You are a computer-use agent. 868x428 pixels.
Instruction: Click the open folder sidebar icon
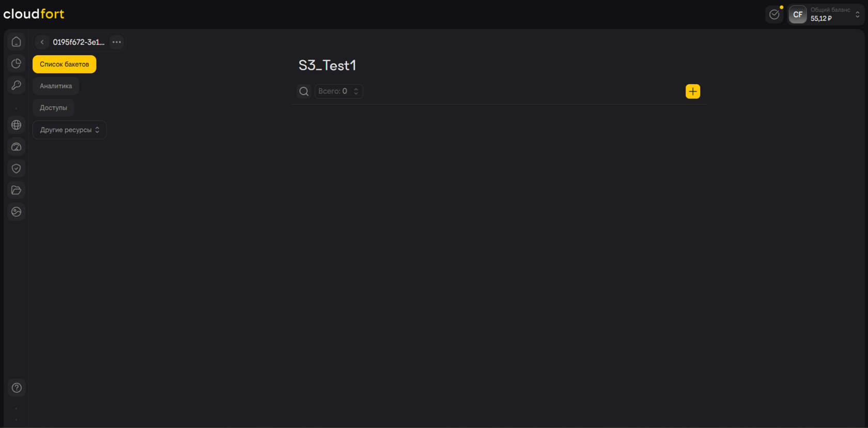click(x=17, y=190)
